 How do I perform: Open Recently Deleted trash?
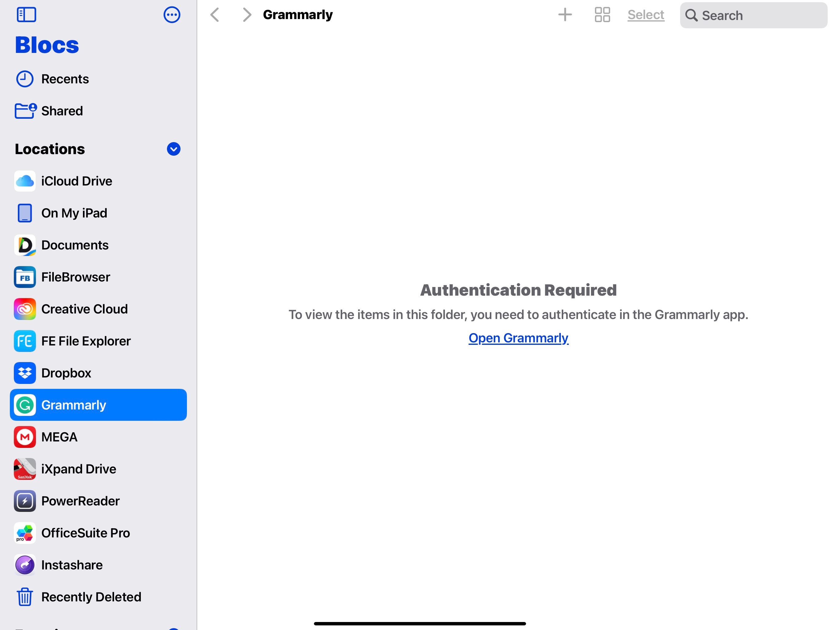pos(91,597)
